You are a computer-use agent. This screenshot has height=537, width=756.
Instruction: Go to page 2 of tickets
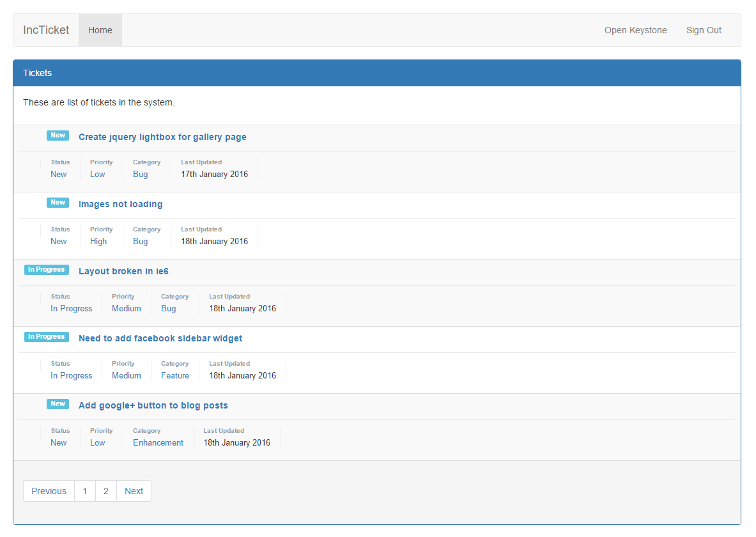click(105, 490)
